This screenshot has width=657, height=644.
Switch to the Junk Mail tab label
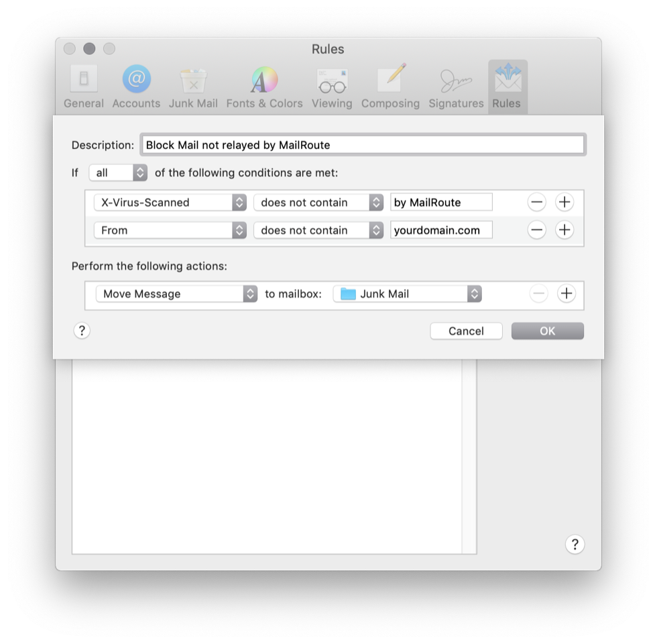click(193, 103)
